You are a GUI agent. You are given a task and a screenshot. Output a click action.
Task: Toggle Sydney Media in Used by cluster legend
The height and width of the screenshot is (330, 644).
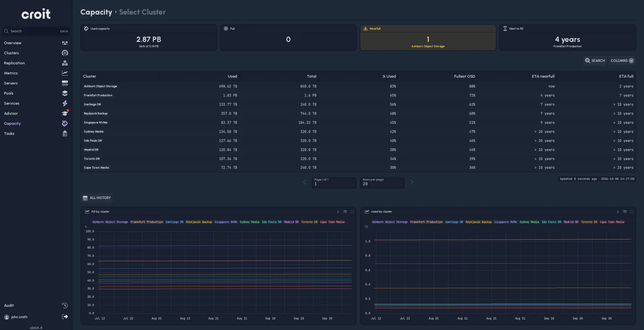tap(529, 222)
